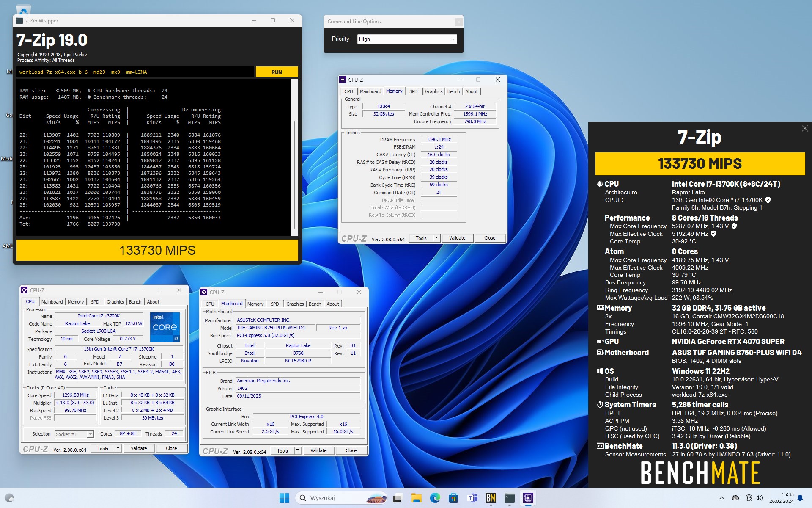Close the BenchMate 7-Zip result panel
Image resolution: width=812 pixels, height=508 pixels.
pyautogui.click(x=805, y=128)
